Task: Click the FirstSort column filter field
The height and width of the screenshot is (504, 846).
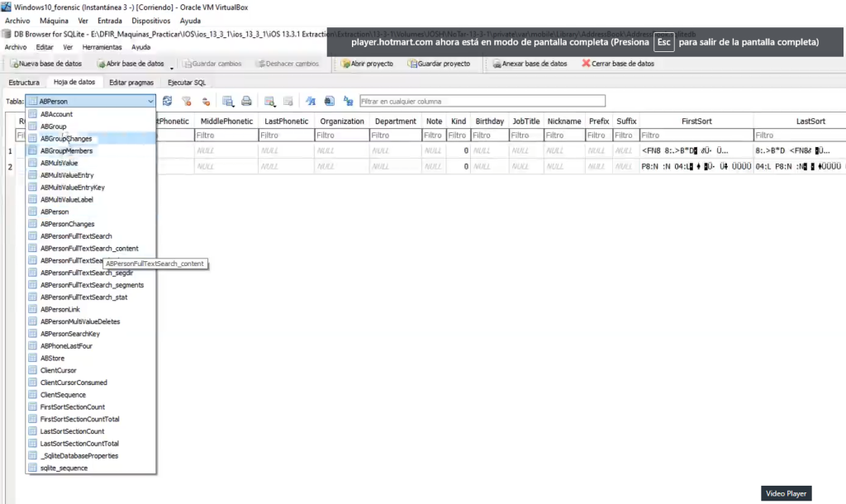Action: (696, 136)
